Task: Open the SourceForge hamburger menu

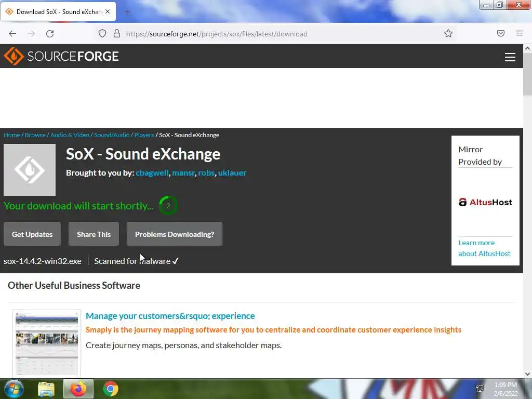Action: [510, 57]
